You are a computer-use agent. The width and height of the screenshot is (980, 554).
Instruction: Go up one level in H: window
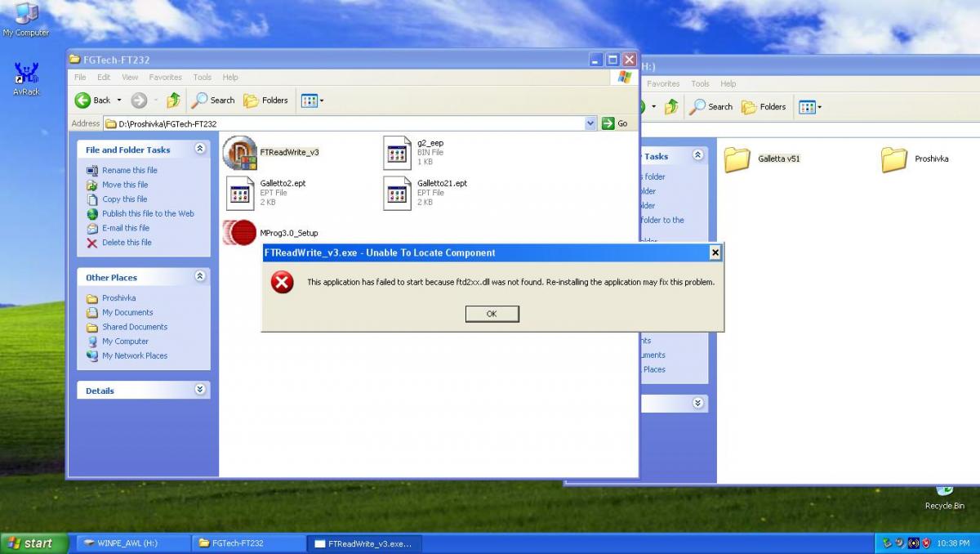click(671, 107)
